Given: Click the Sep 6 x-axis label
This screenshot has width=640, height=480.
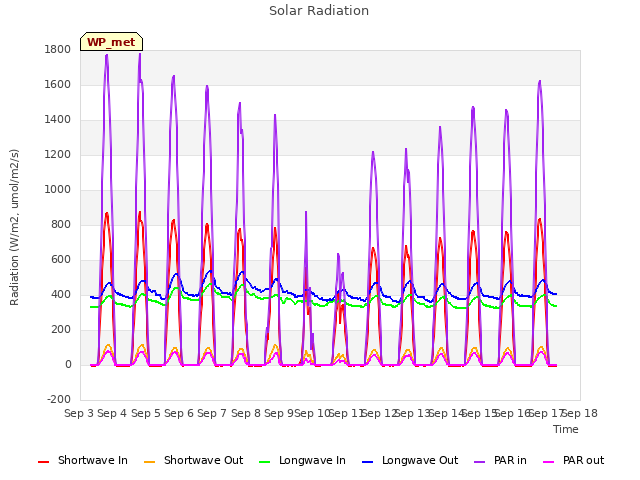Looking at the screenshot, I should click(179, 413).
